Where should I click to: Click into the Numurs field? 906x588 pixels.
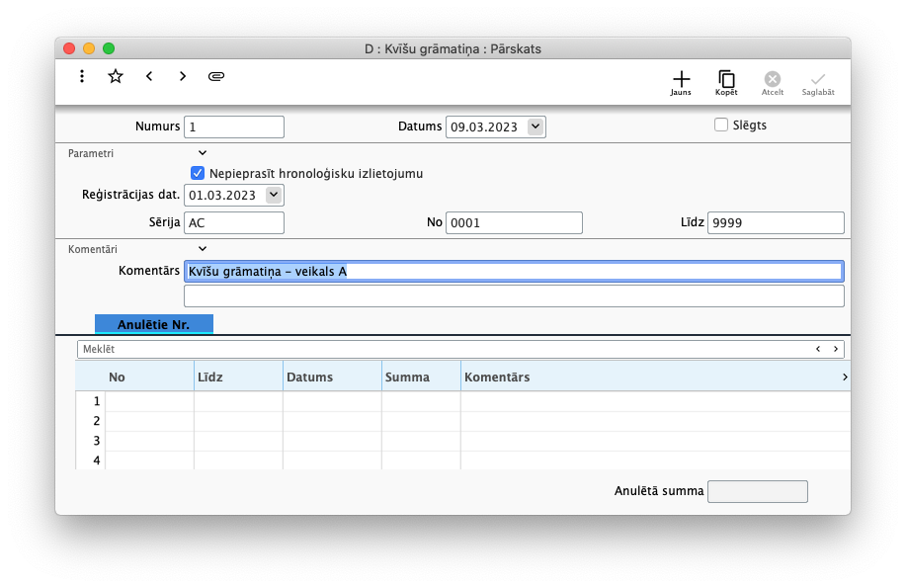pyautogui.click(x=234, y=126)
